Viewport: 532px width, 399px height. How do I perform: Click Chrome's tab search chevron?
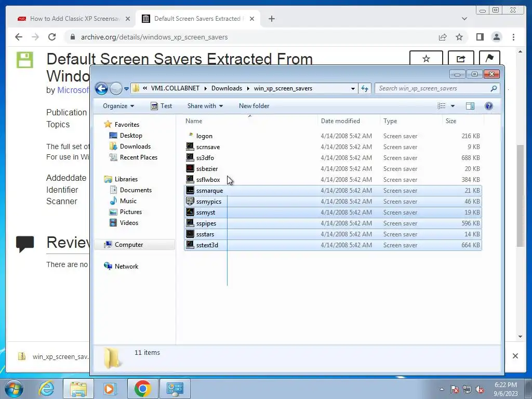click(x=464, y=19)
